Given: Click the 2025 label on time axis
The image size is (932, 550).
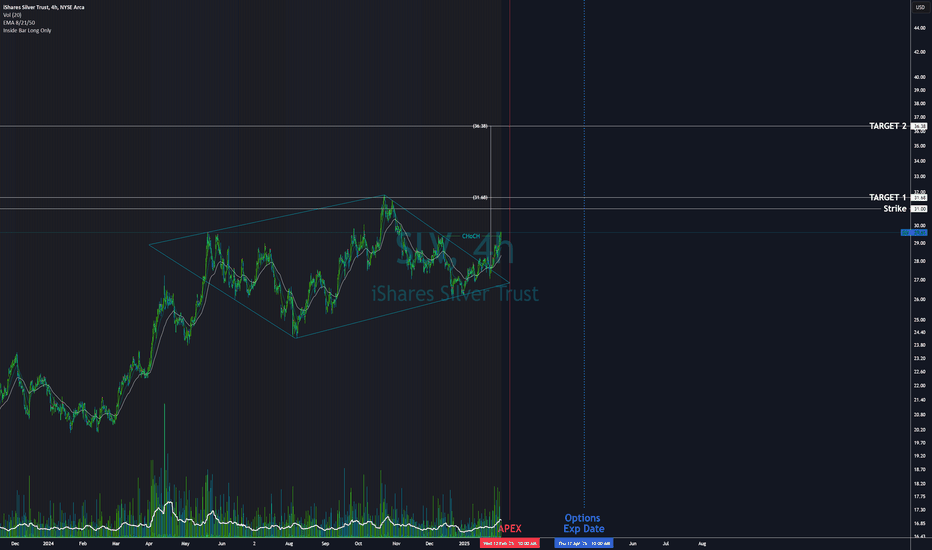Looking at the screenshot, I should (464, 543).
